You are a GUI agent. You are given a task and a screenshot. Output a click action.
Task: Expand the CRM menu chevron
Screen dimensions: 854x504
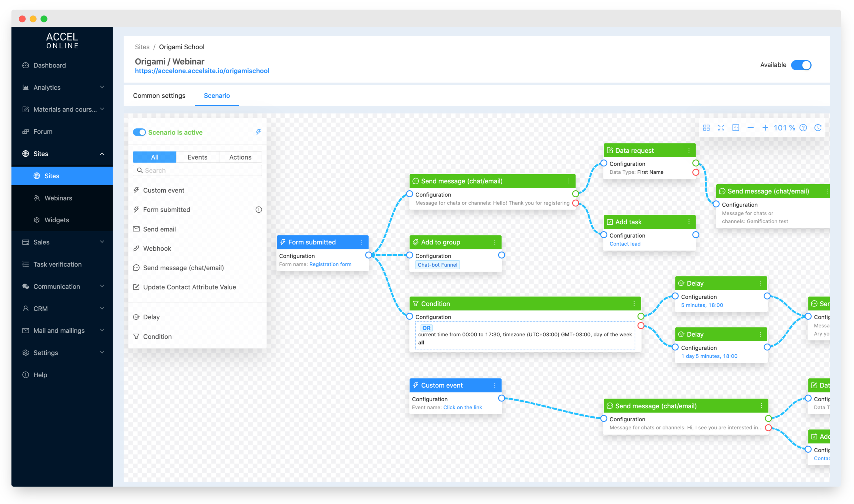tap(102, 308)
